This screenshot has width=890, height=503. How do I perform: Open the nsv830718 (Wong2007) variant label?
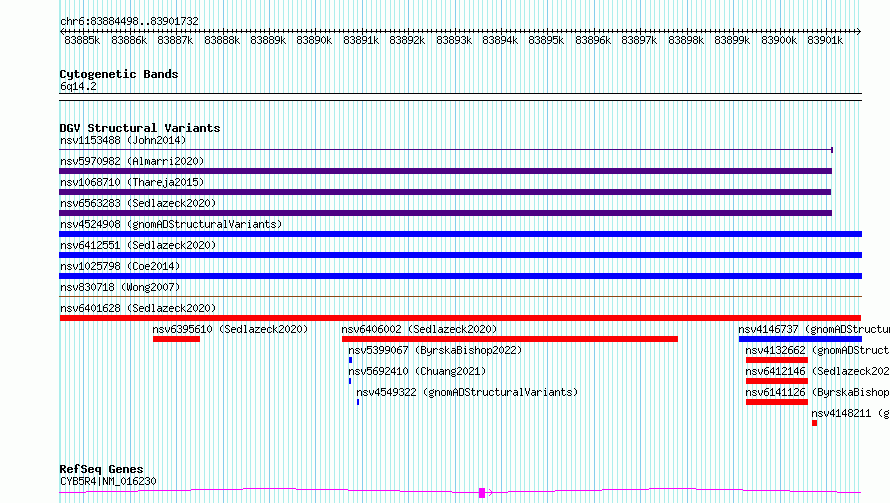pos(120,287)
